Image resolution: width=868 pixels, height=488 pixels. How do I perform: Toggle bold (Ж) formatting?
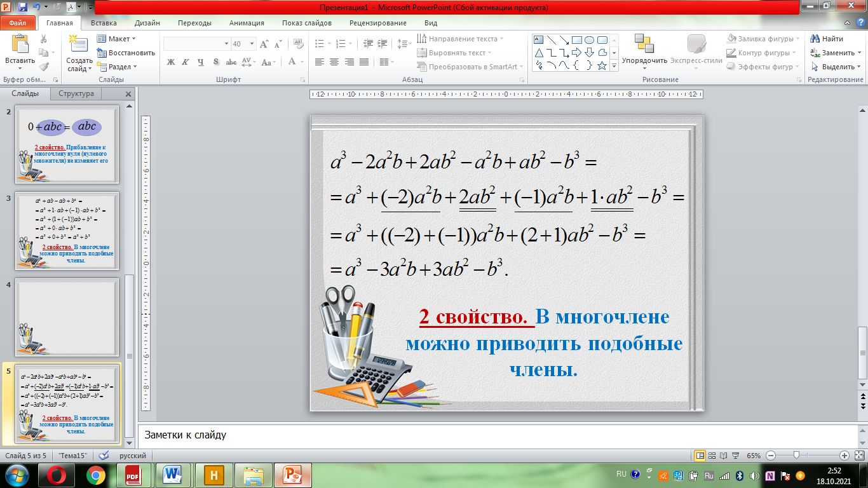click(x=170, y=62)
